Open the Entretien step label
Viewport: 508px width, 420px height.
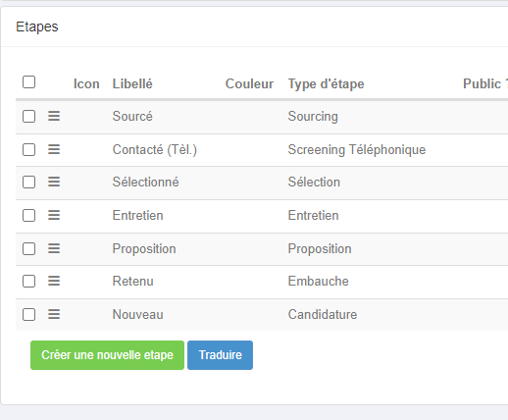pos(137,216)
